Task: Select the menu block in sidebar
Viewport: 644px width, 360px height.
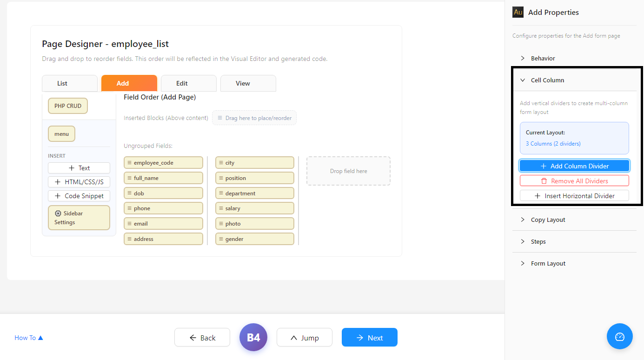Action: tap(61, 133)
